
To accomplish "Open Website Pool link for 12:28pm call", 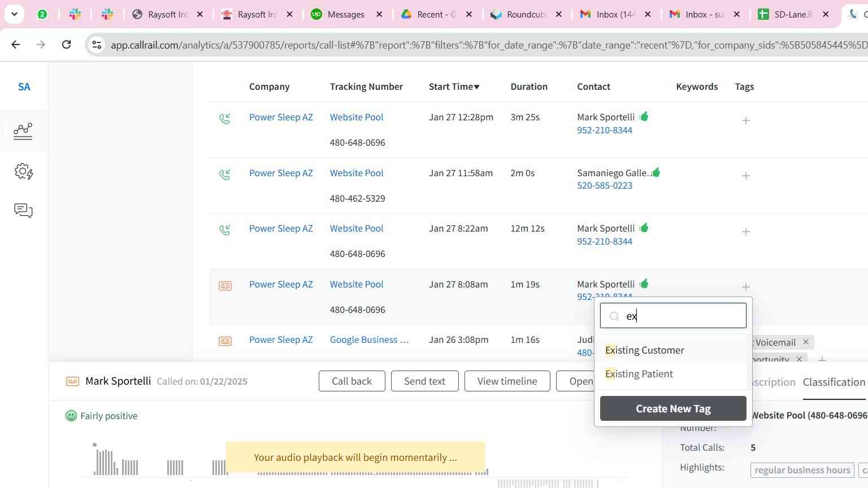I will [357, 117].
